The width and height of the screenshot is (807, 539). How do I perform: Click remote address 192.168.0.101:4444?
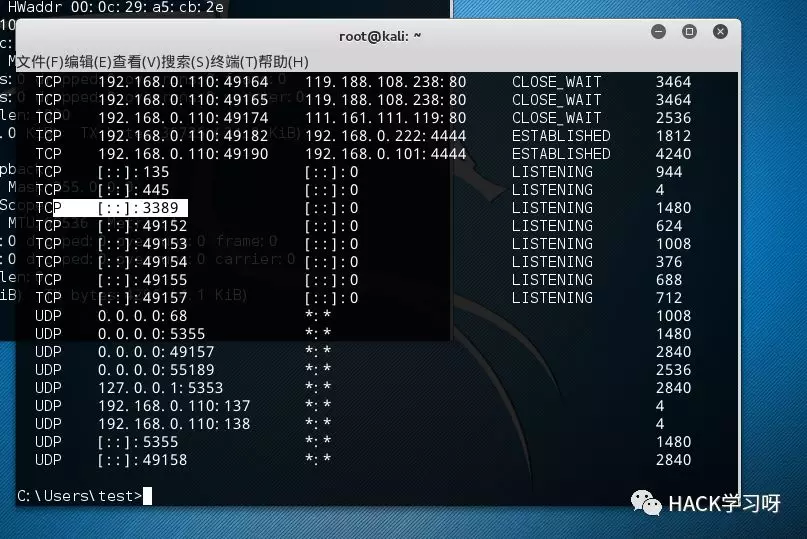385,154
